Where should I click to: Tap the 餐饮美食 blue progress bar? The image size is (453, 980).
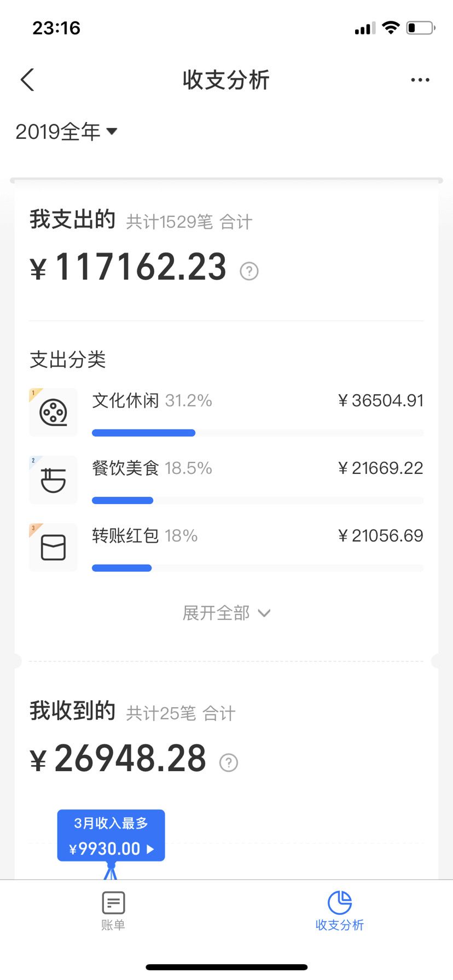123,501
